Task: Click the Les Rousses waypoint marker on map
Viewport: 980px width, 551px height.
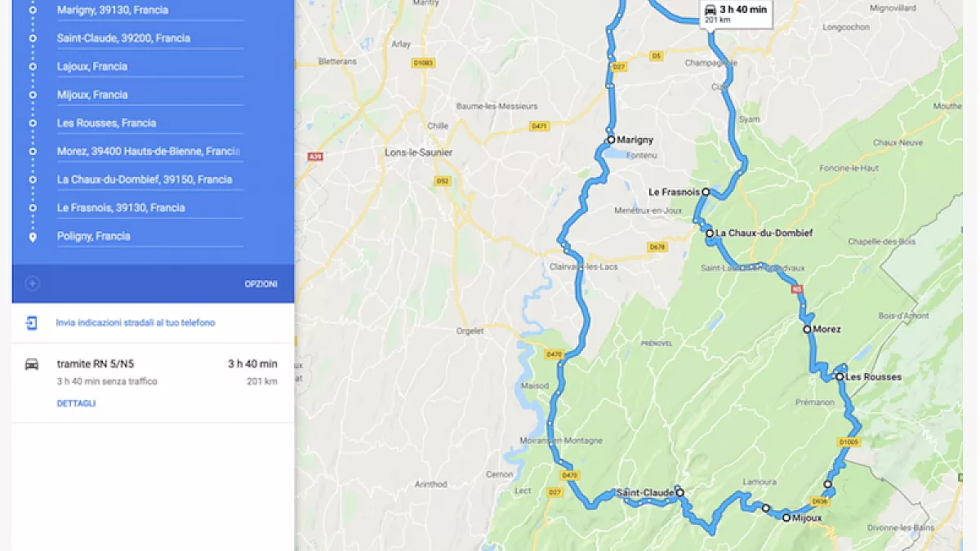Action: tap(839, 377)
